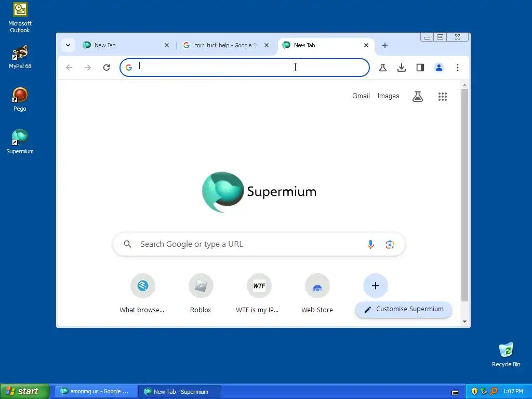Screen dimensions: 532x399
Task: Open the three-dot browser menu
Action: tap(457, 68)
